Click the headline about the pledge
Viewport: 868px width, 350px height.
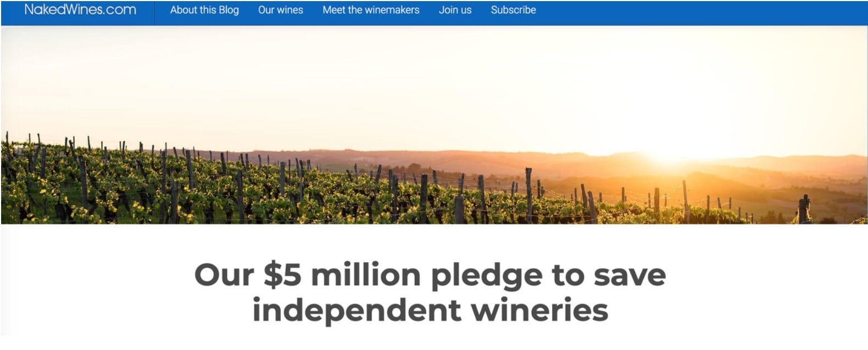pyautogui.click(x=430, y=292)
